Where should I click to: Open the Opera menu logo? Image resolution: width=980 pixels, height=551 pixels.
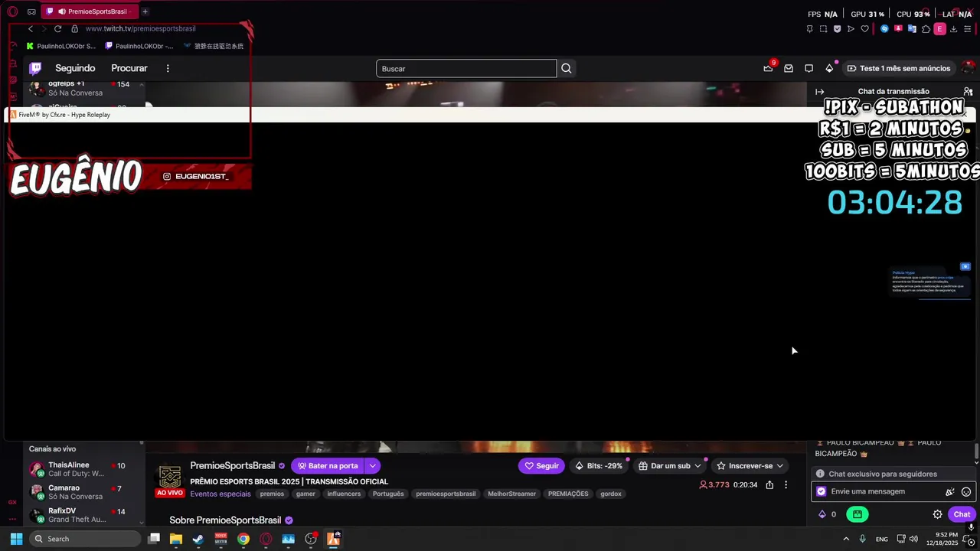[12, 11]
